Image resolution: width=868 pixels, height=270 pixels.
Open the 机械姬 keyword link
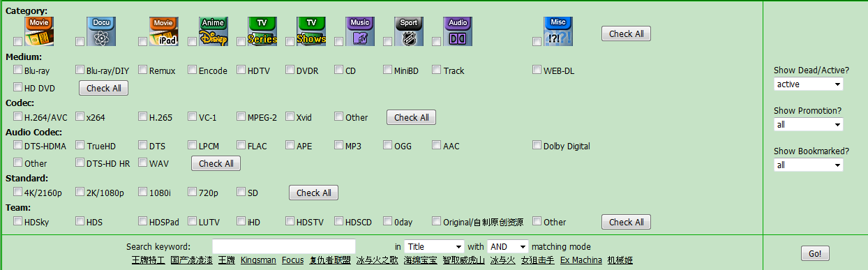620,260
